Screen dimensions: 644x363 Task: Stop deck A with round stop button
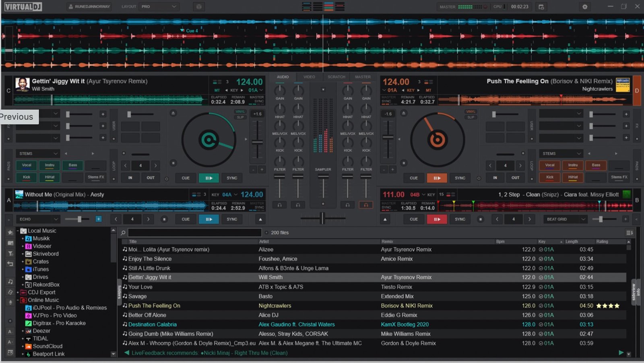coord(164,219)
